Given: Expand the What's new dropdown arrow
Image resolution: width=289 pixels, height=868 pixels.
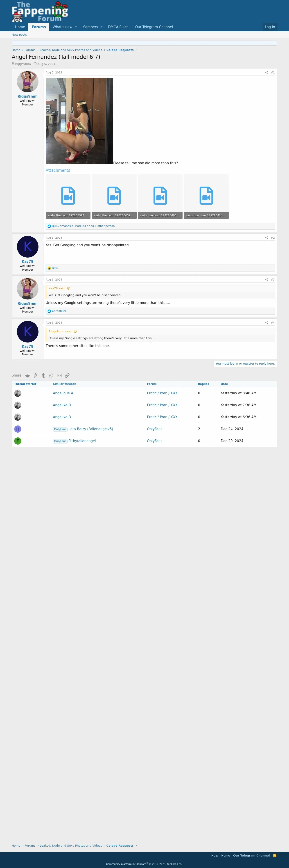Looking at the screenshot, I should click(76, 27).
